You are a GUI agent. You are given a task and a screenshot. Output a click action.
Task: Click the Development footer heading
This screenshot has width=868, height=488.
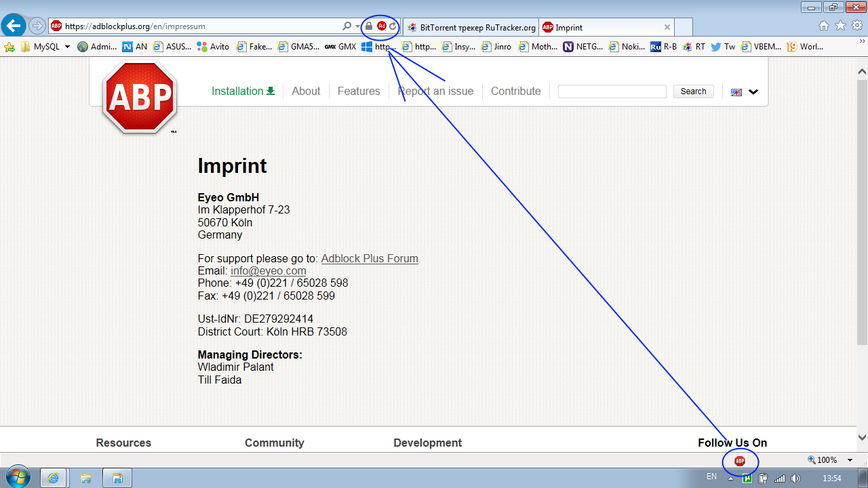[428, 443]
